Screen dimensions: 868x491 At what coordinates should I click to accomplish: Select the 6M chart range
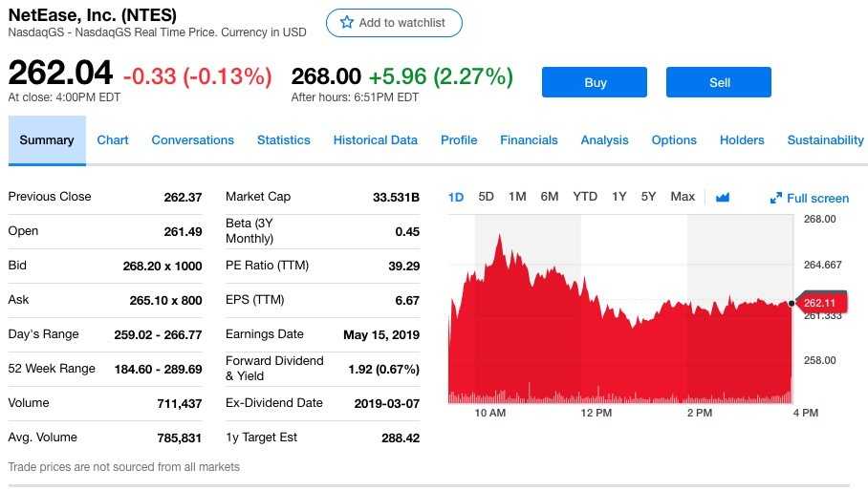coord(549,197)
